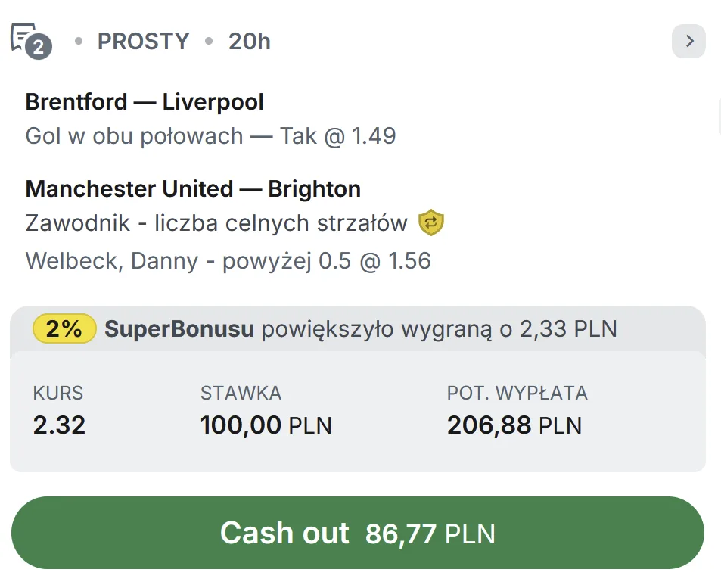This screenshot has width=721, height=588.
Task: Click the POT. WYPŁATA amount 206,88 PLN
Action: [x=514, y=425]
